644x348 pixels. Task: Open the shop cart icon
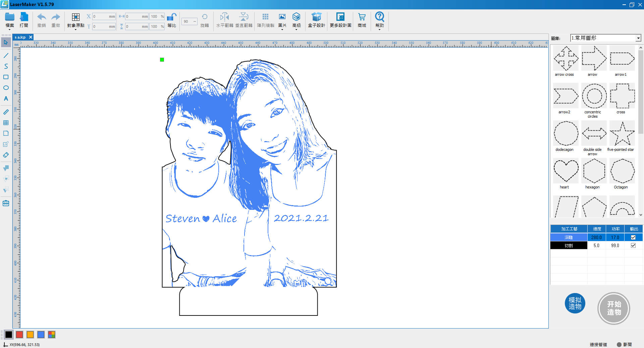click(362, 17)
